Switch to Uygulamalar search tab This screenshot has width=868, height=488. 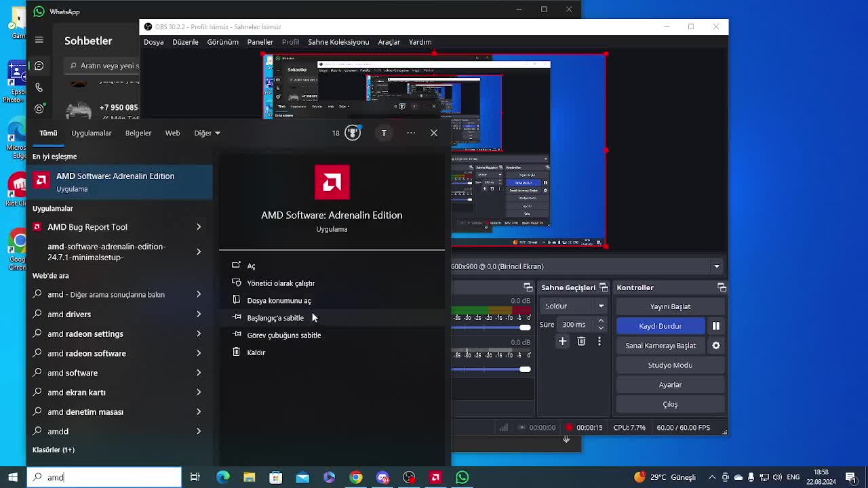pos(91,133)
